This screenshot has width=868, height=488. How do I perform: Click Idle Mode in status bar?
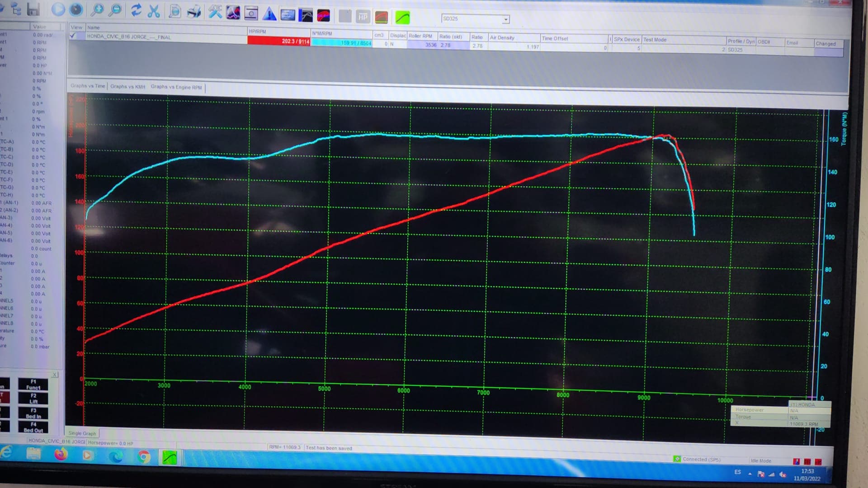click(761, 461)
